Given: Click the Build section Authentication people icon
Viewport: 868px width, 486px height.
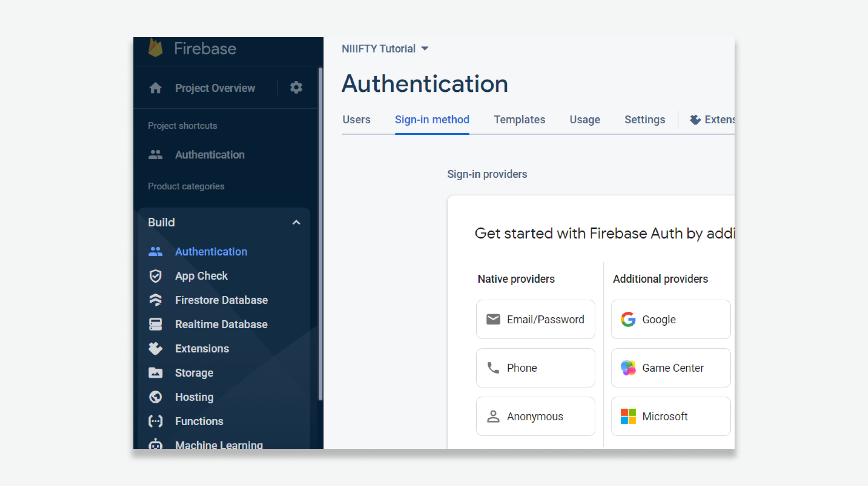Looking at the screenshot, I should pos(156,251).
